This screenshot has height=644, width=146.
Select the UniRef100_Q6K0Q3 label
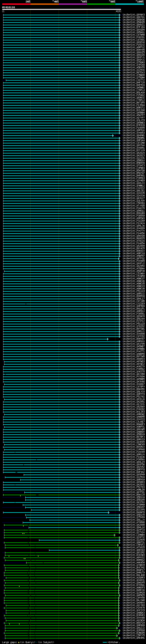click(134, 550)
